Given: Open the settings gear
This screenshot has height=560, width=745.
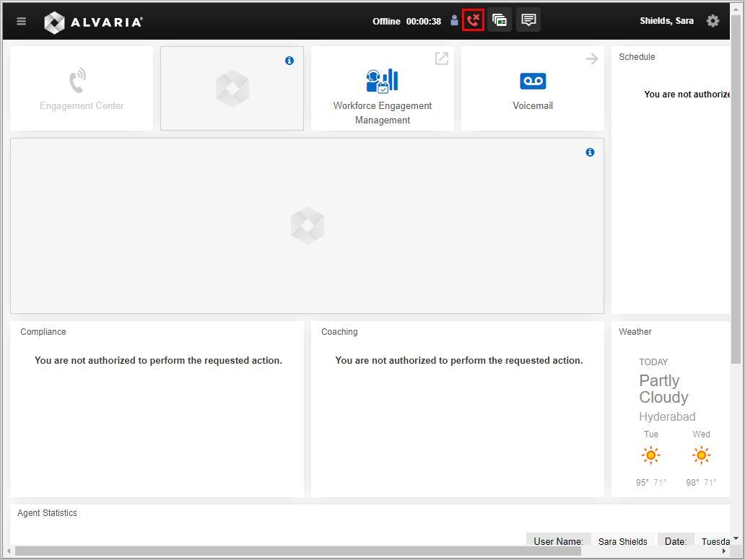Looking at the screenshot, I should 713,21.
